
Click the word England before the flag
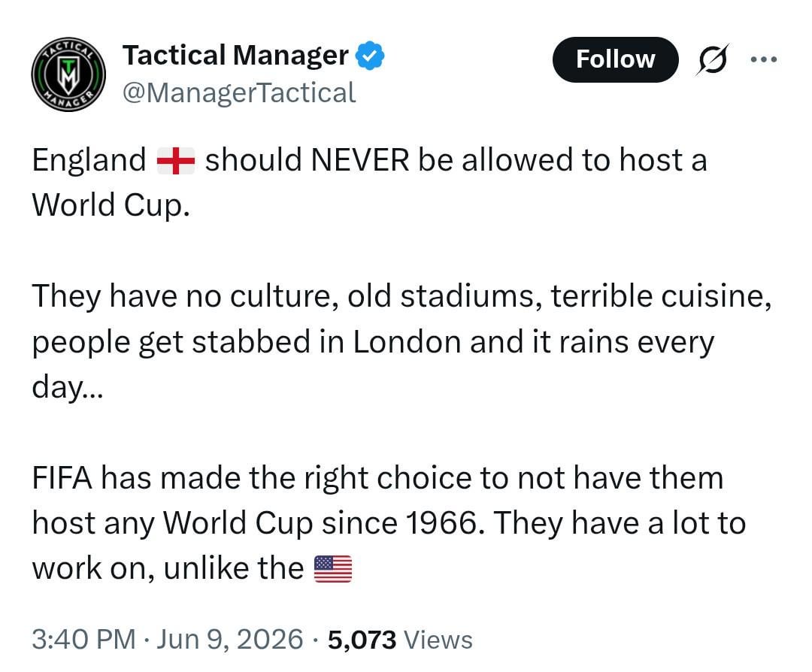[x=89, y=161]
